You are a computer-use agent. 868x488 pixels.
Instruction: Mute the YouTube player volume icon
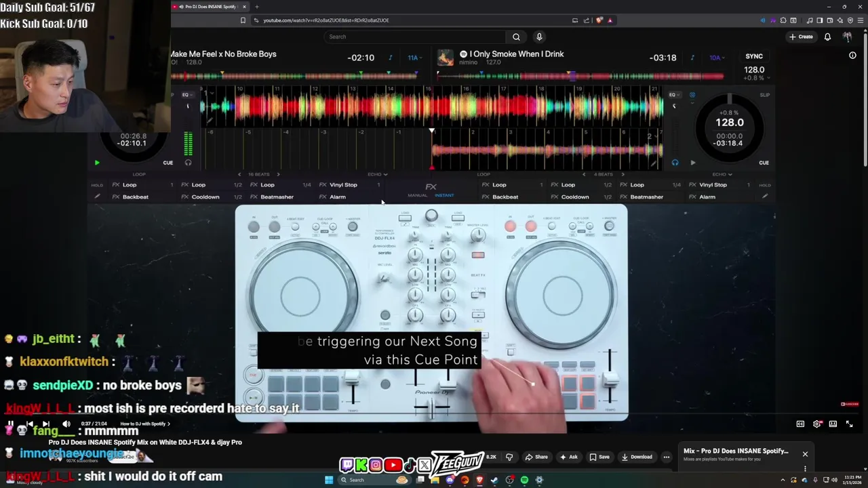click(x=66, y=424)
